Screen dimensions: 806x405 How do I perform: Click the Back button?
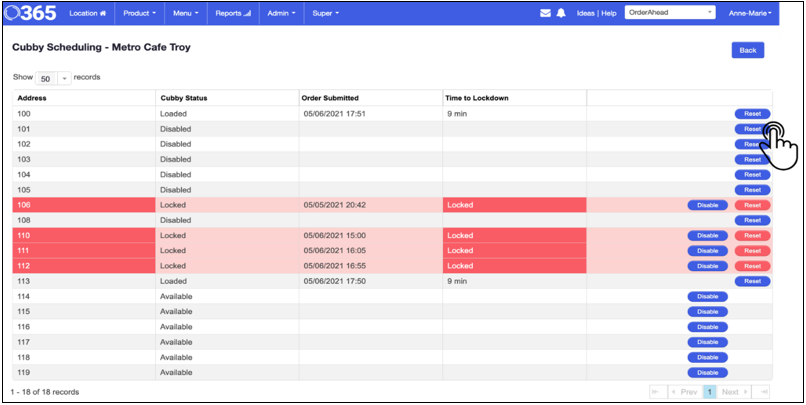[748, 50]
